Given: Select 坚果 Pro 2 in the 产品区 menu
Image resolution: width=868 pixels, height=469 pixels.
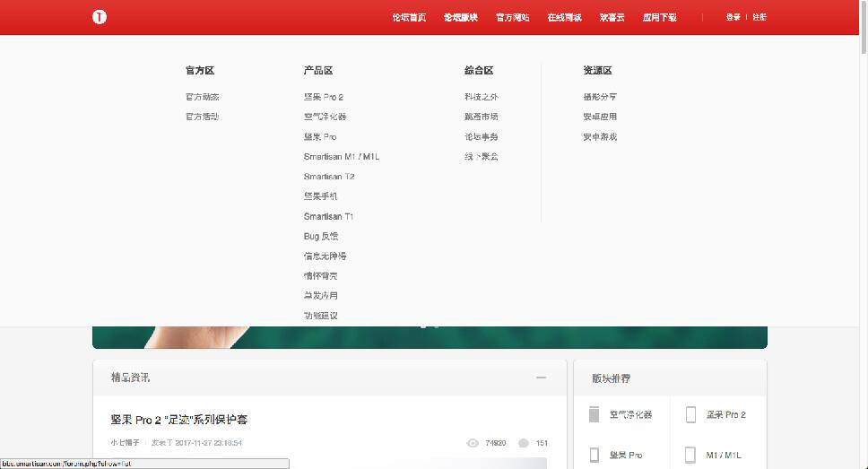Looking at the screenshot, I should (x=324, y=97).
